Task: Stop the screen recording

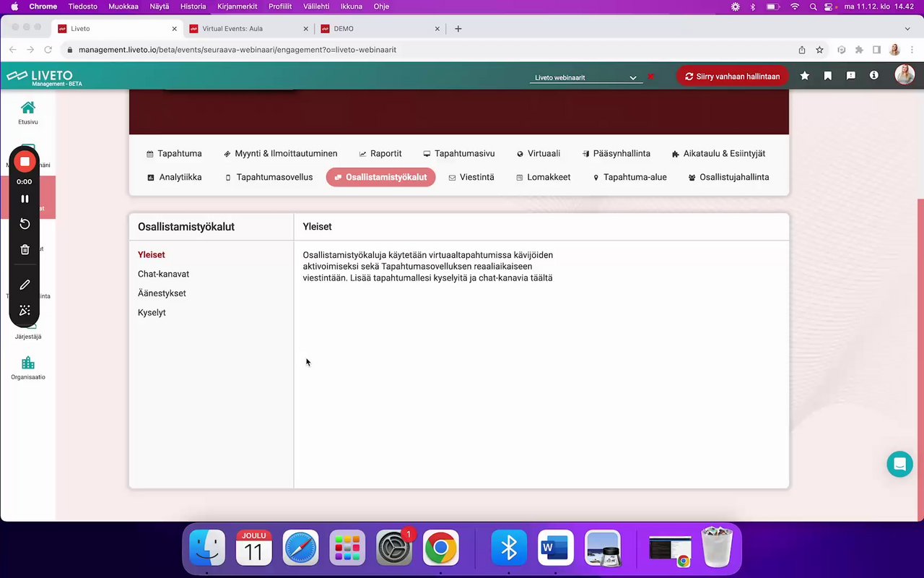Action: point(25,162)
